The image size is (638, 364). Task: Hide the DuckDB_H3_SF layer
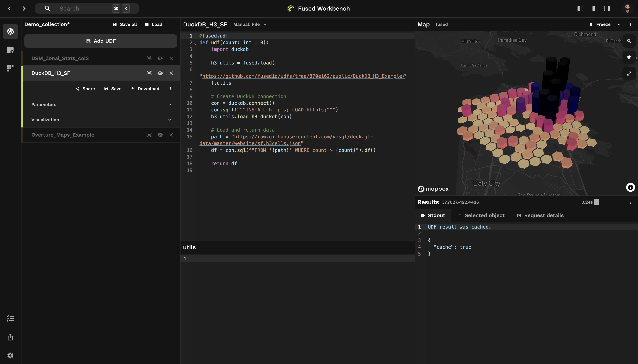tap(160, 73)
